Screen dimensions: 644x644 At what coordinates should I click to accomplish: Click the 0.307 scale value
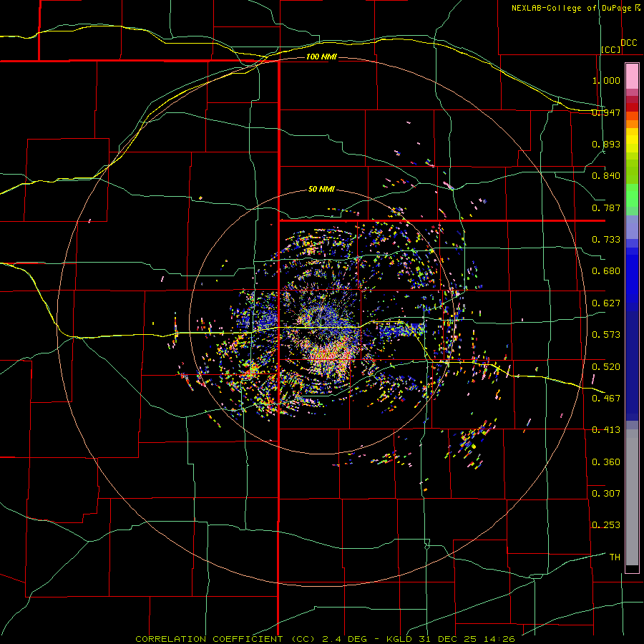tap(606, 494)
